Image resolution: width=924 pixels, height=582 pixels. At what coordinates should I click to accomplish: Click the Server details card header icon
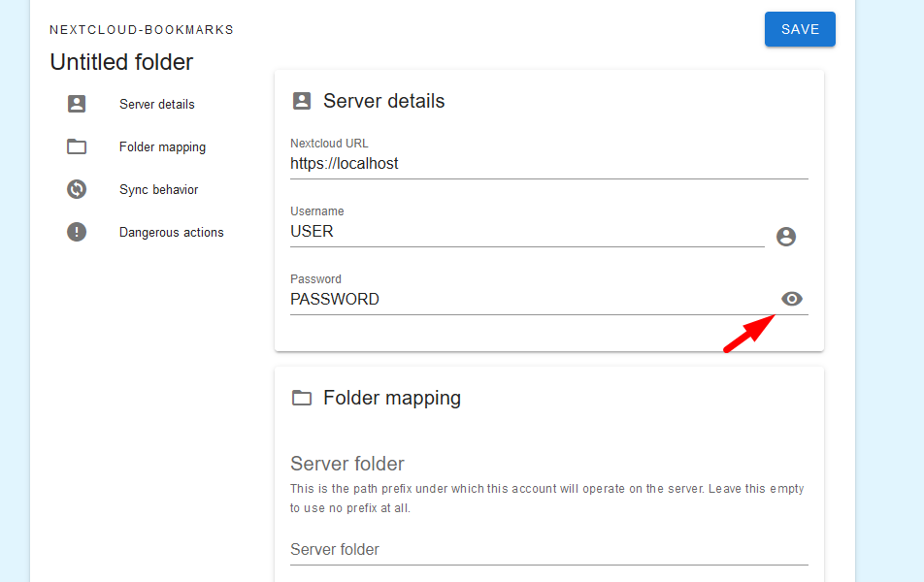(x=302, y=101)
